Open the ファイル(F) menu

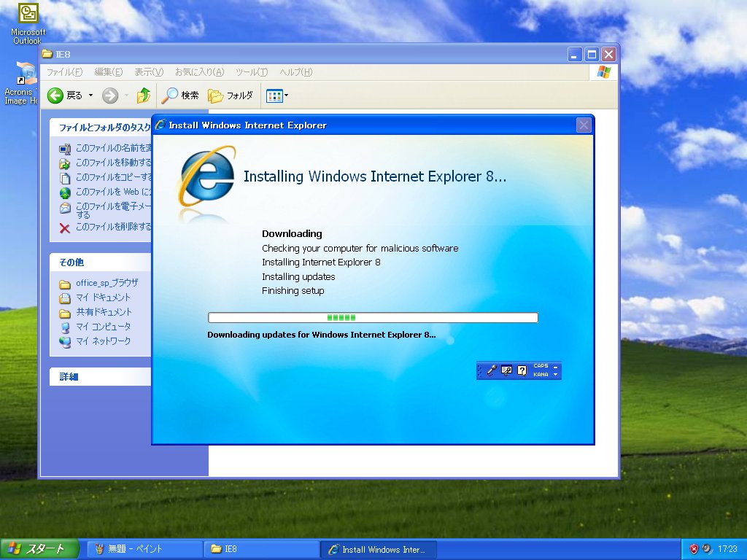(x=64, y=72)
